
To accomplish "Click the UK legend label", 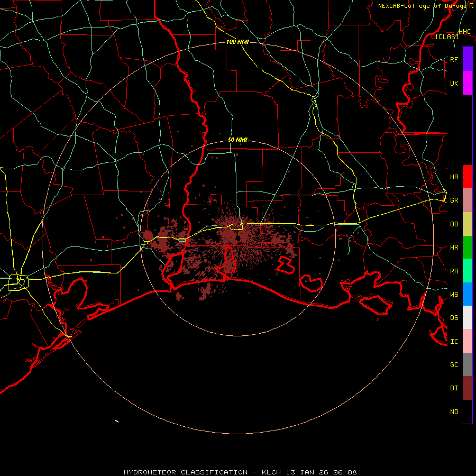I will click(x=454, y=83).
